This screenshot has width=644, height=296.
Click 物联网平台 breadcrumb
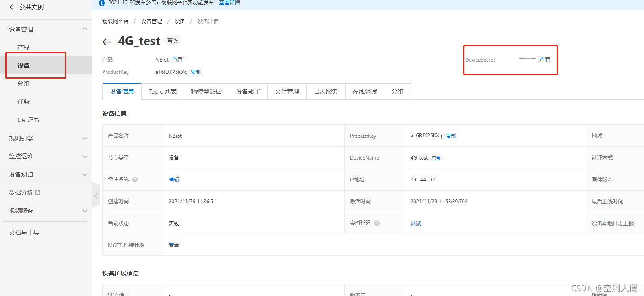click(x=115, y=21)
